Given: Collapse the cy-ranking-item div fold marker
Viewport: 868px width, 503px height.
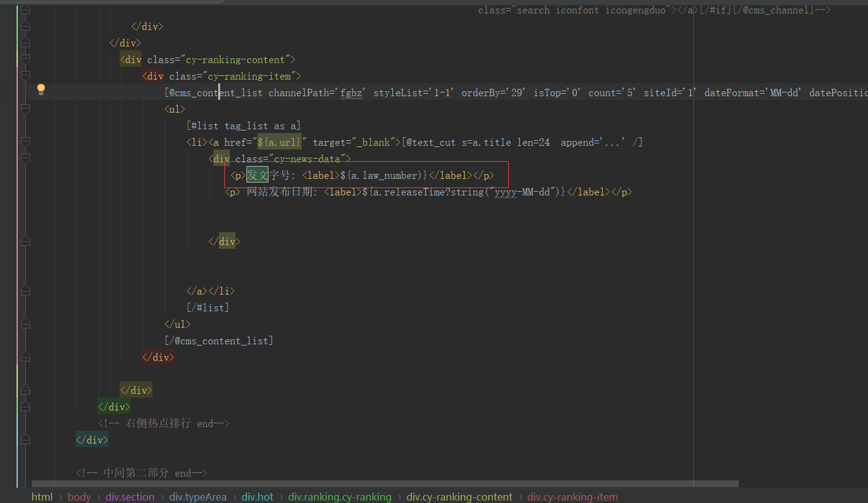Looking at the screenshot, I should point(25,76).
